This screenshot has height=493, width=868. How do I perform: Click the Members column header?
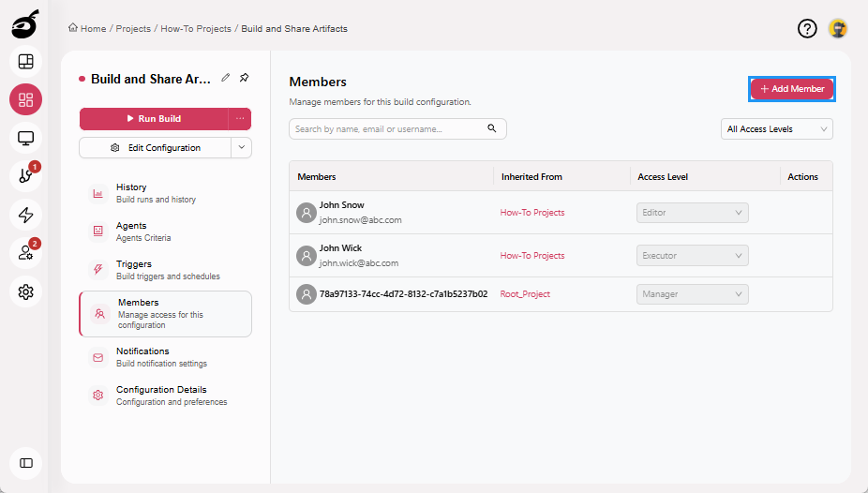tap(317, 177)
